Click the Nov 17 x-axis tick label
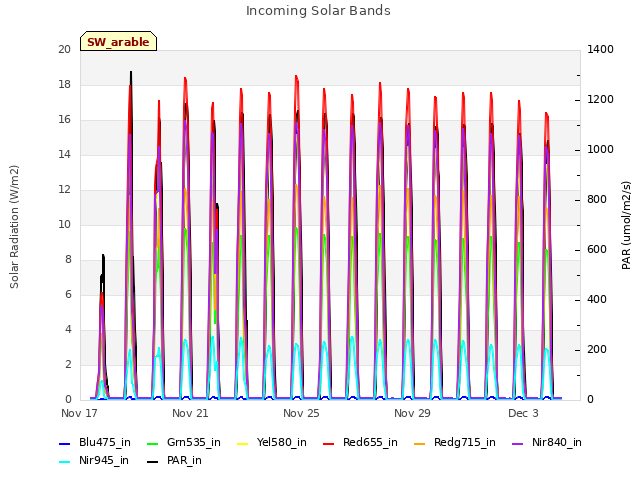This screenshot has width=640, height=480. coord(79,413)
